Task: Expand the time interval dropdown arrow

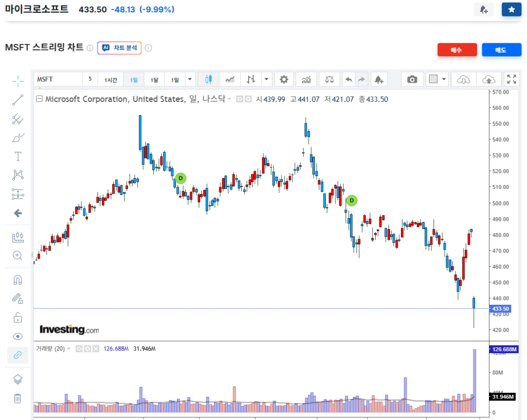Action: [190, 79]
